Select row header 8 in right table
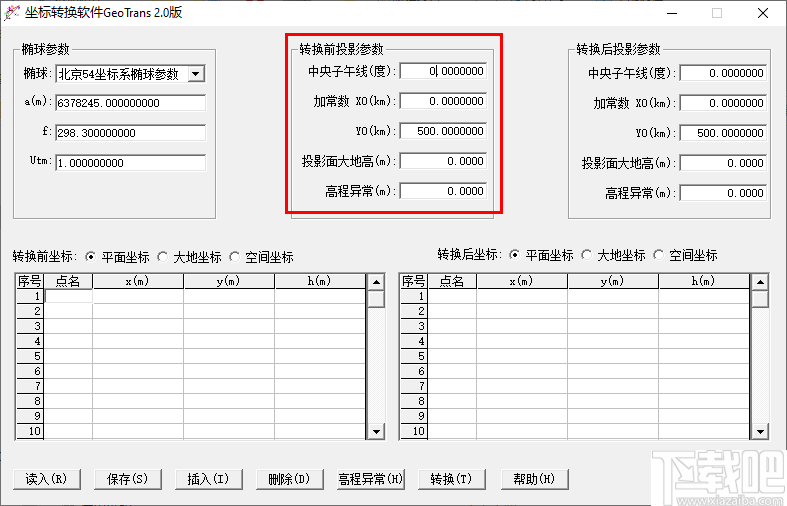Image resolution: width=787 pixels, height=506 pixels. pyautogui.click(x=414, y=401)
